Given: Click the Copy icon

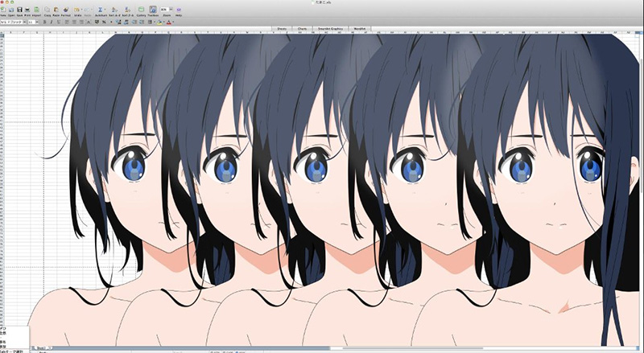Looking at the screenshot, I should click(48, 10).
